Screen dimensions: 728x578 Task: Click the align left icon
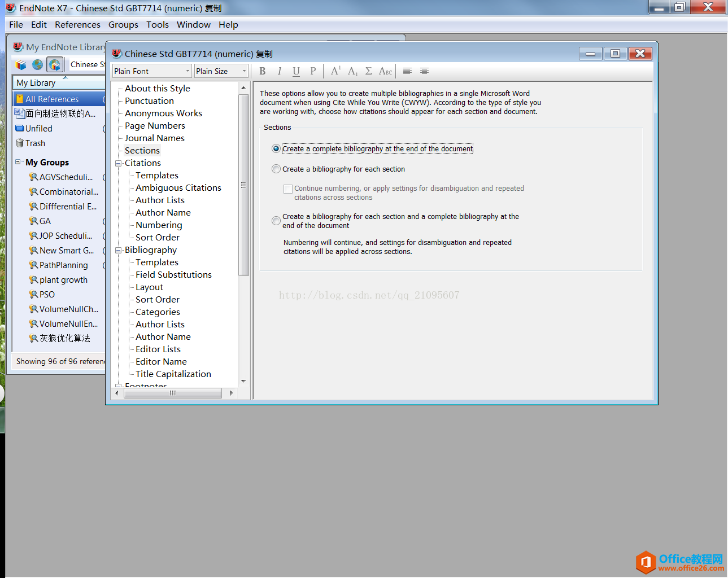pyautogui.click(x=407, y=71)
